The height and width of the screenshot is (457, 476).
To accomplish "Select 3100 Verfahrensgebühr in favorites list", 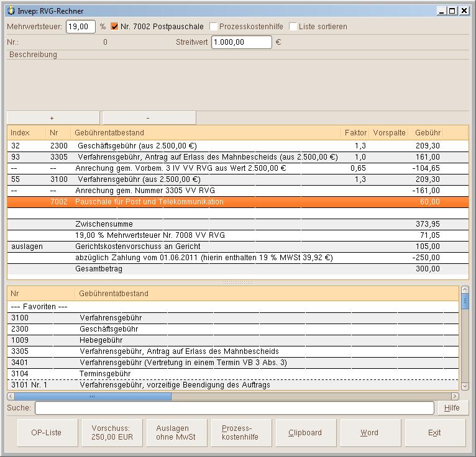I will pyautogui.click(x=233, y=318).
